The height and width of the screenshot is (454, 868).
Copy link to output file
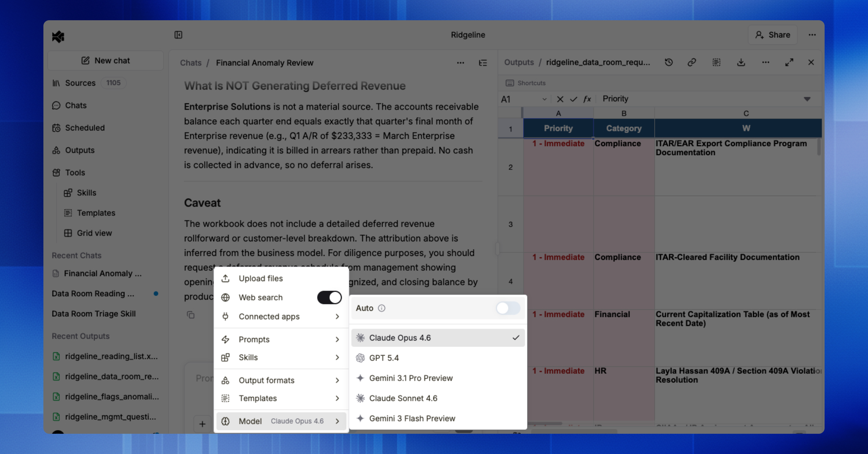692,62
